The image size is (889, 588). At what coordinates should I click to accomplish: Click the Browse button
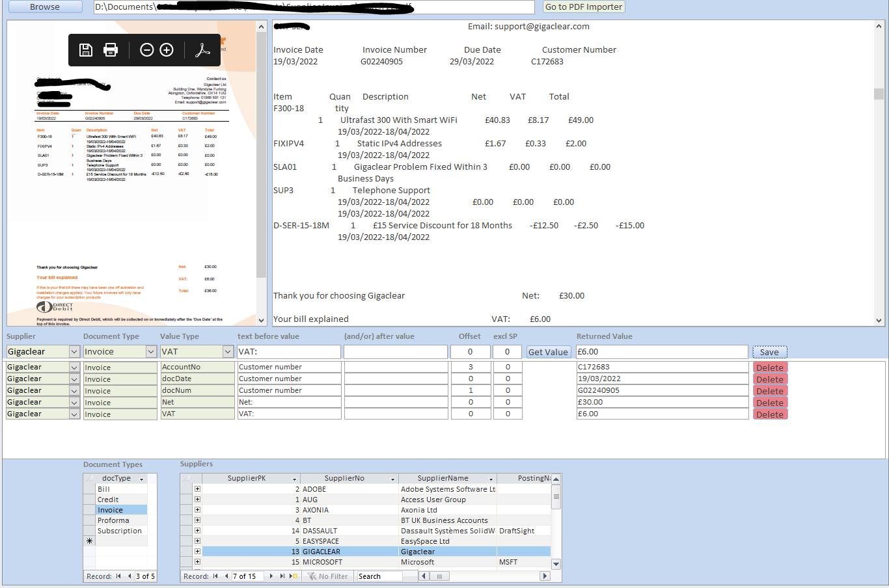(45, 7)
